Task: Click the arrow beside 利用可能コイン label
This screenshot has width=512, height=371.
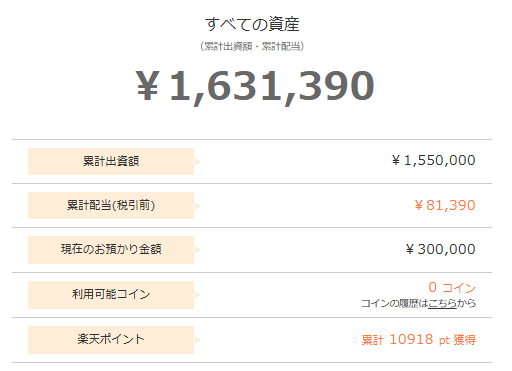Action: click(x=197, y=295)
